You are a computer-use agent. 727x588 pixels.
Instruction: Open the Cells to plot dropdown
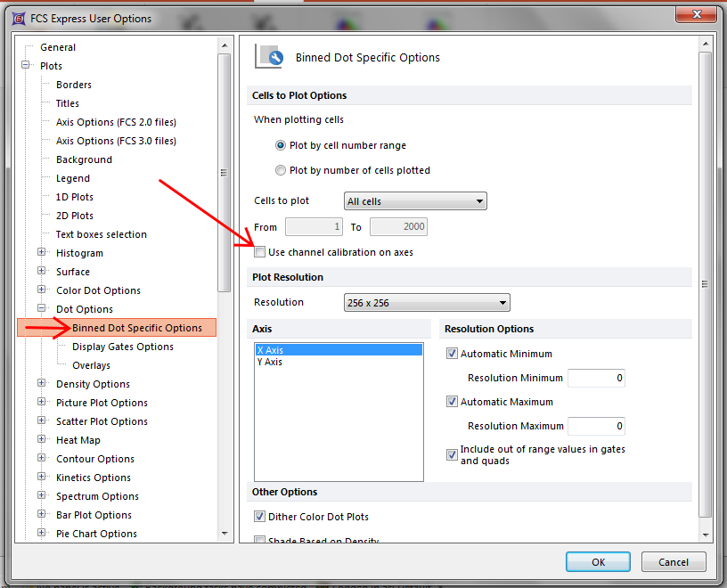(415, 201)
